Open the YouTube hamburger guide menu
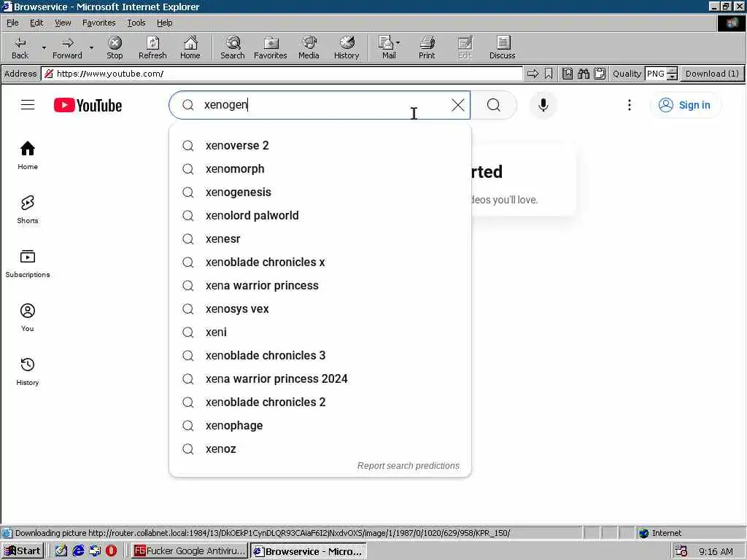This screenshot has width=747, height=560. point(28,105)
